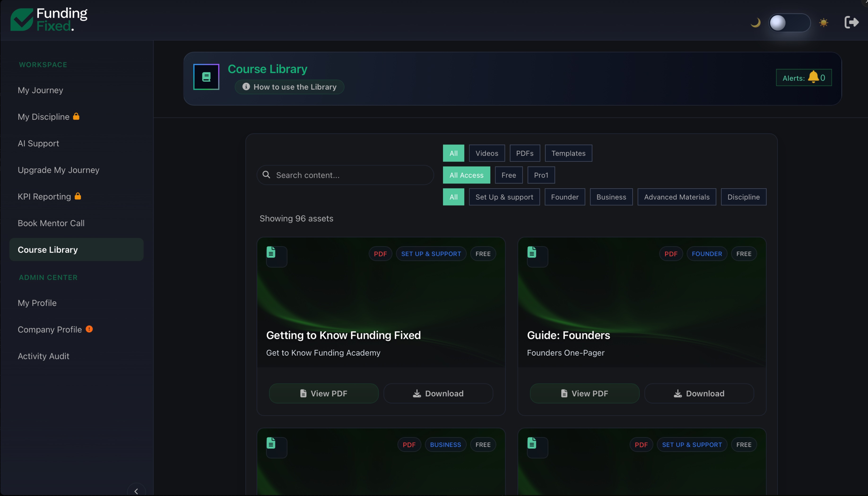Click the Get to Know Funding Academy subtitle
Screen dimensions: 868x496
(x=323, y=353)
